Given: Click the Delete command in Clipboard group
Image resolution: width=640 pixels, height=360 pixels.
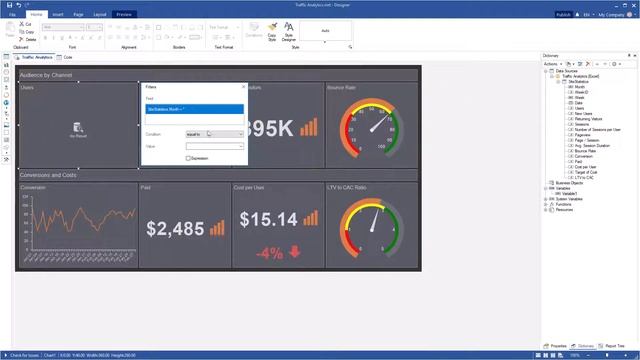Looking at the screenshot, I should pos(27,40).
